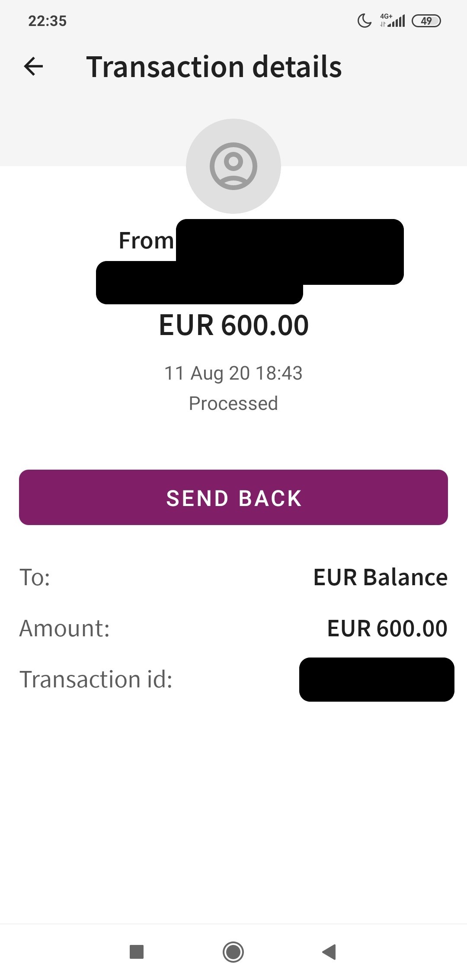Tap the battery indicator in status bar
The image size is (467, 980).
tap(426, 21)
